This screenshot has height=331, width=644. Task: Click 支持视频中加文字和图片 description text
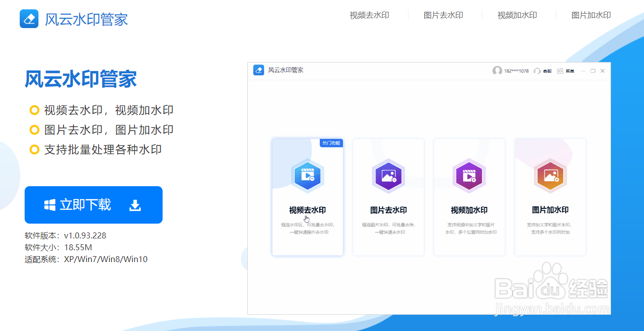(471, 228)
